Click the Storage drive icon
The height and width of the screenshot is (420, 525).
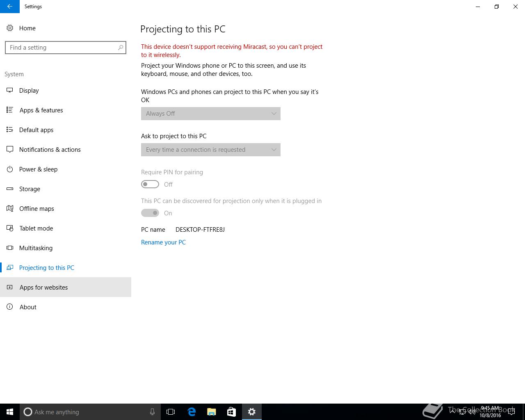pos(10,189)
